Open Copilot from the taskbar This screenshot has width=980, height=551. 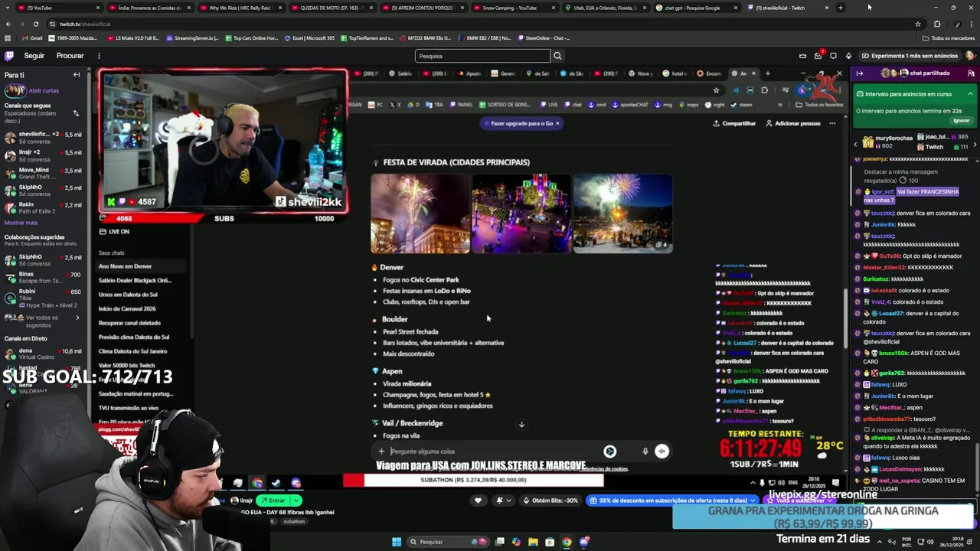pyautogui.click(x=516, y=542)
